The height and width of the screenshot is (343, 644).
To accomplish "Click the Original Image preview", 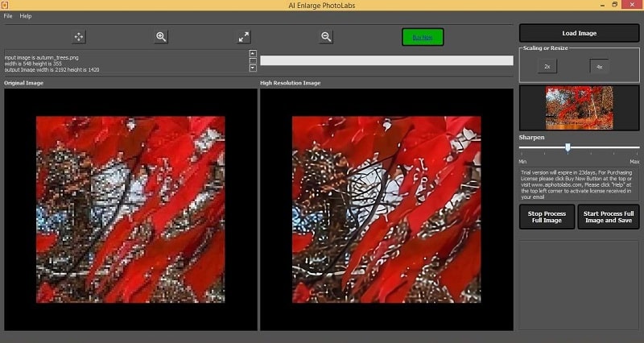I will [x=130, y=209].
